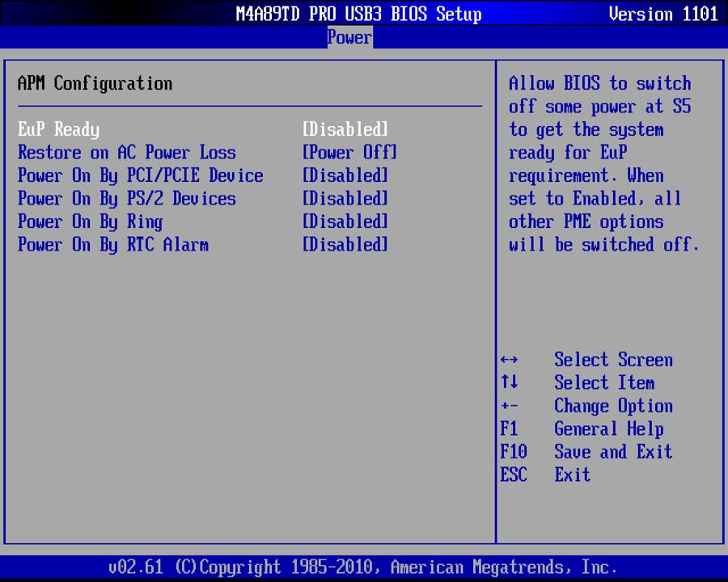Change Restore on AC Power Loss option
This screenshot has width=728, height=582.
click(x=349, y=153)
